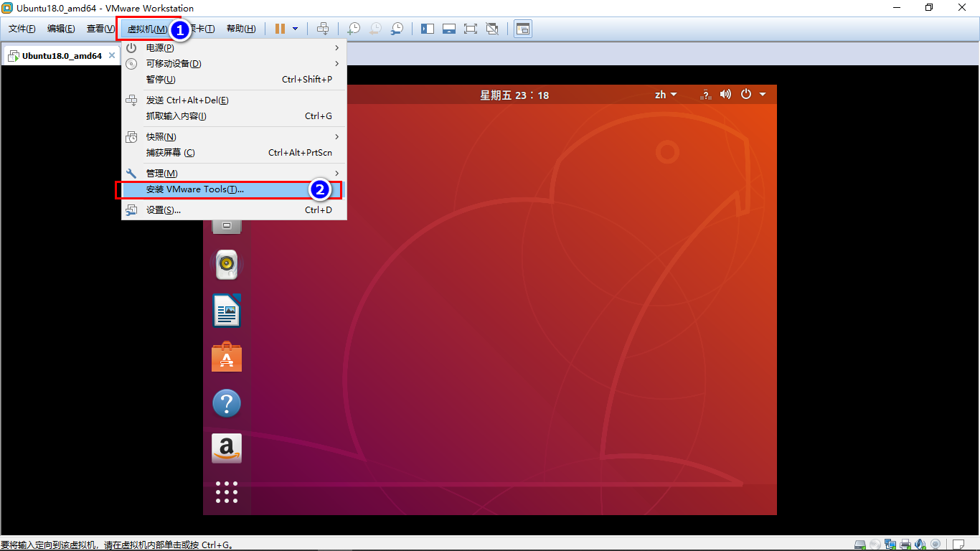This screenshot has height=551, width=980.
Task: Toggle the thumbnail bar view
Action: click(449, 29)
